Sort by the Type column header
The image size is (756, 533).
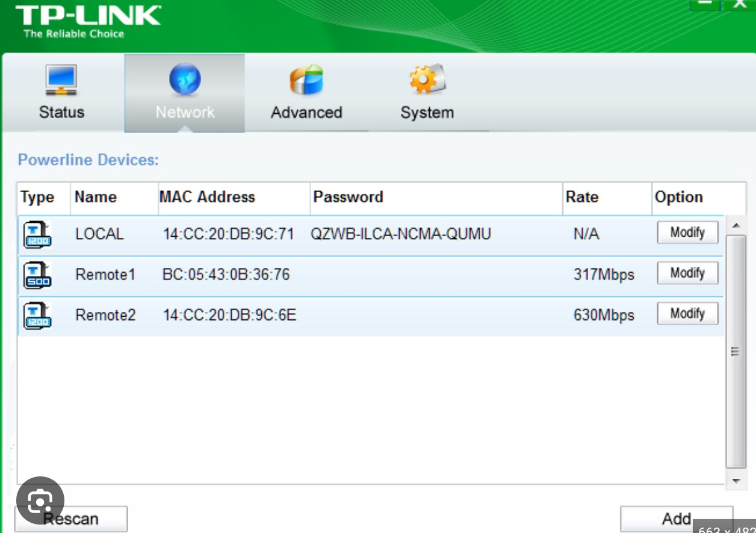tap(43, 198)
